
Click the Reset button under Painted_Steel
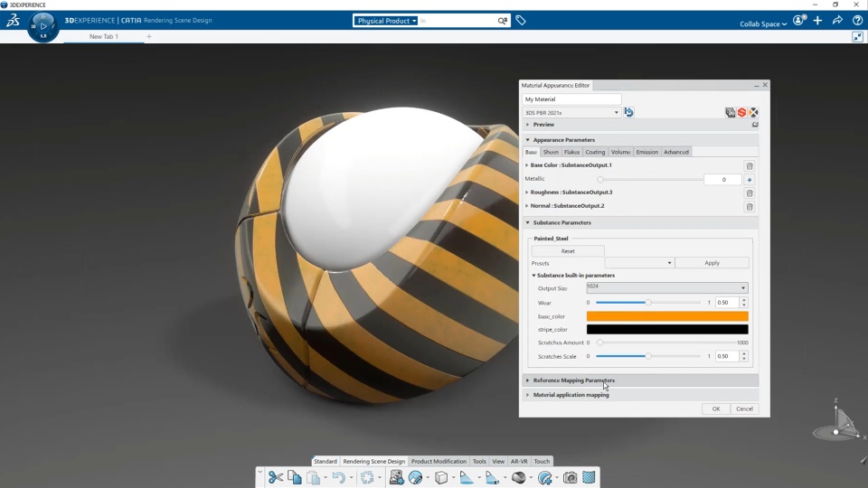pos(568,251)
